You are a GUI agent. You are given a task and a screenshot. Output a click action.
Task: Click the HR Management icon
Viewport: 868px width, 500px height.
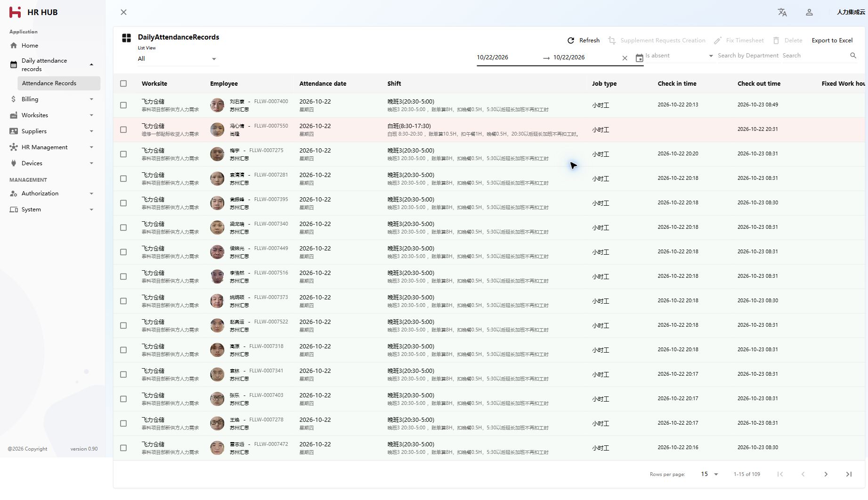point(14,147)
